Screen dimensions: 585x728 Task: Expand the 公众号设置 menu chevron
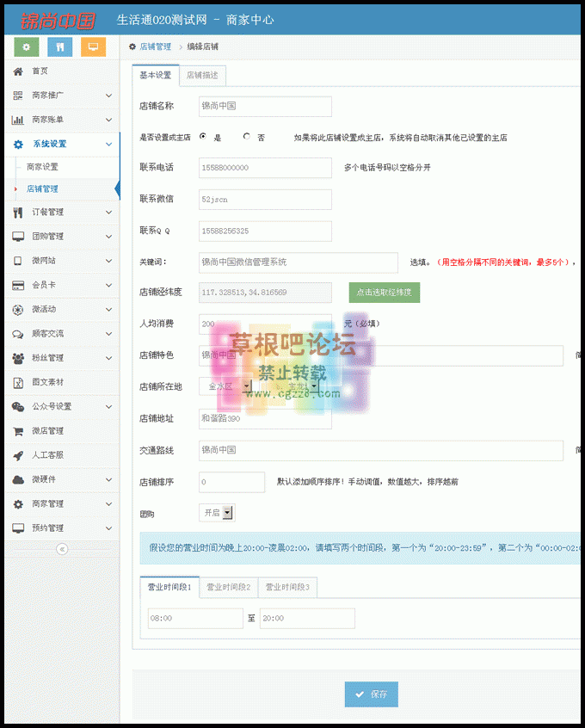(x=108, y=407)
